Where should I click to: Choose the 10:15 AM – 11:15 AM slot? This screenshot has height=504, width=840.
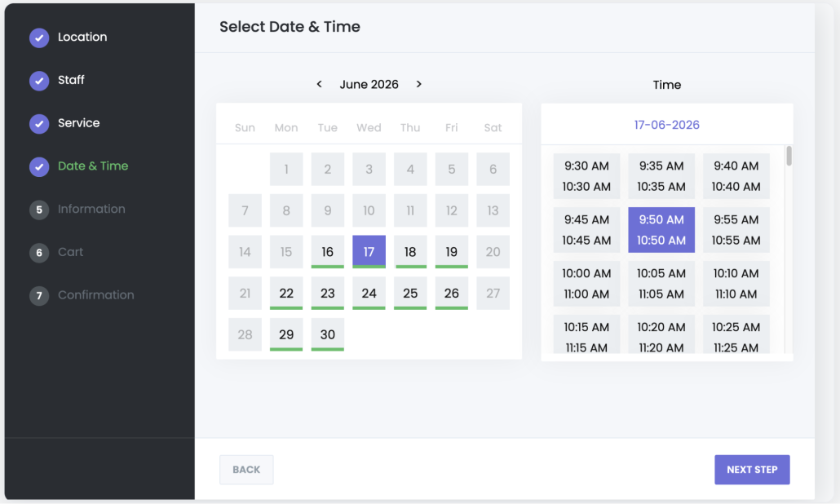pyautogui.click(x=586, y=334)
